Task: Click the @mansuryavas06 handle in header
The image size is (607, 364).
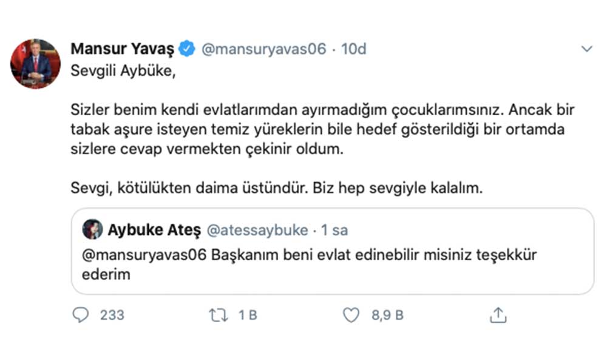Action: click(263, 49)
